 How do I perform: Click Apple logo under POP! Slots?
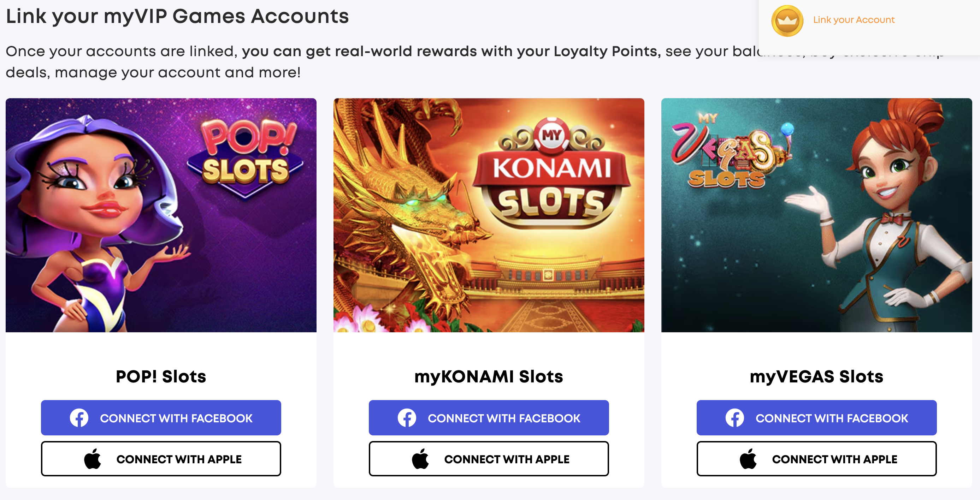pyautogui.click(x=93, y=459)
